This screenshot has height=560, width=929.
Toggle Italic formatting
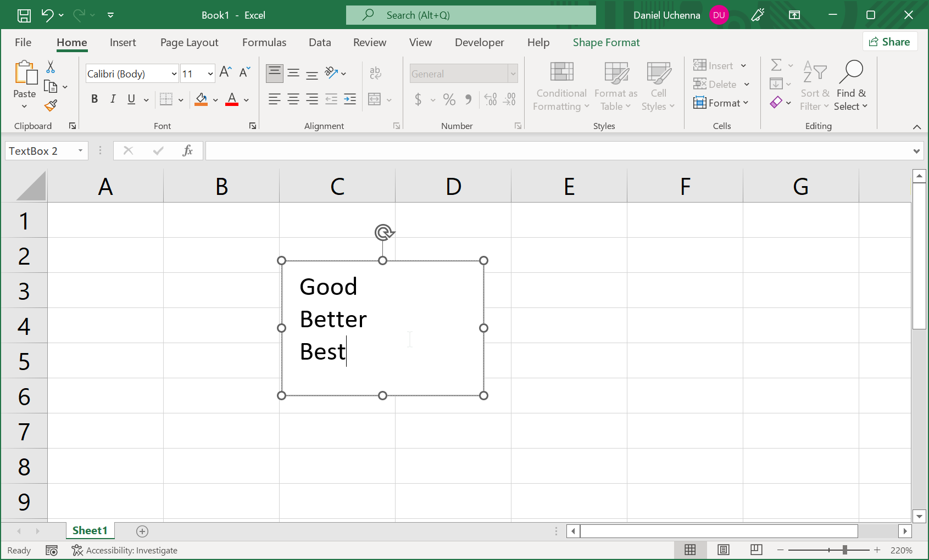tap(113, 99)
